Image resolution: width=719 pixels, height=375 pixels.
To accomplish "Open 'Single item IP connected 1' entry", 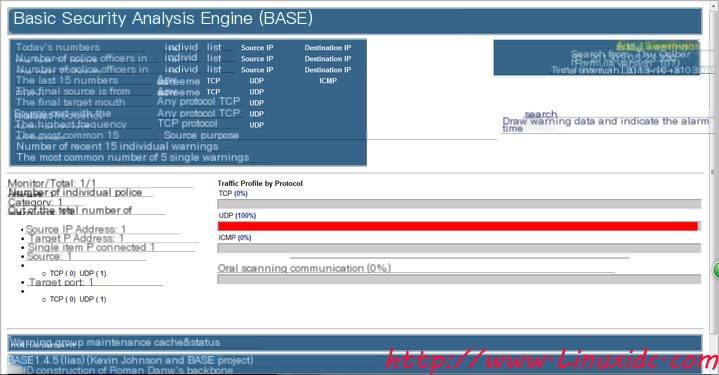I will tap(91, 247).
